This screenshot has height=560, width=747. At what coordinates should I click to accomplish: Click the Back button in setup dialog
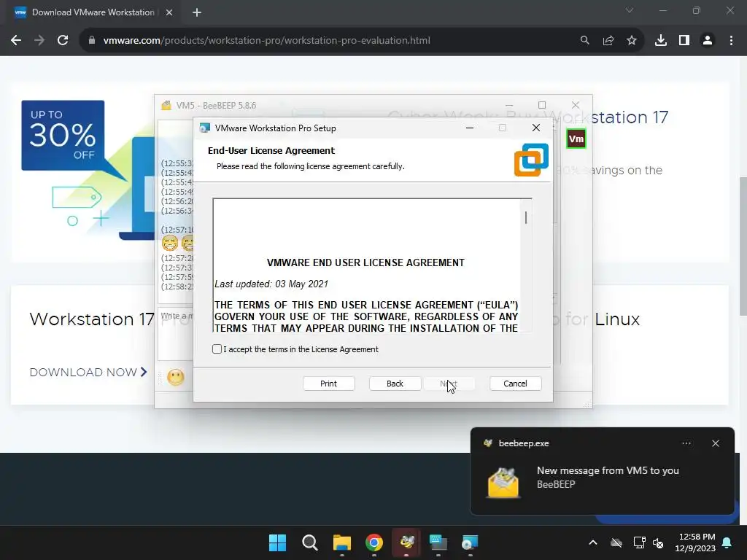[395, 384]
